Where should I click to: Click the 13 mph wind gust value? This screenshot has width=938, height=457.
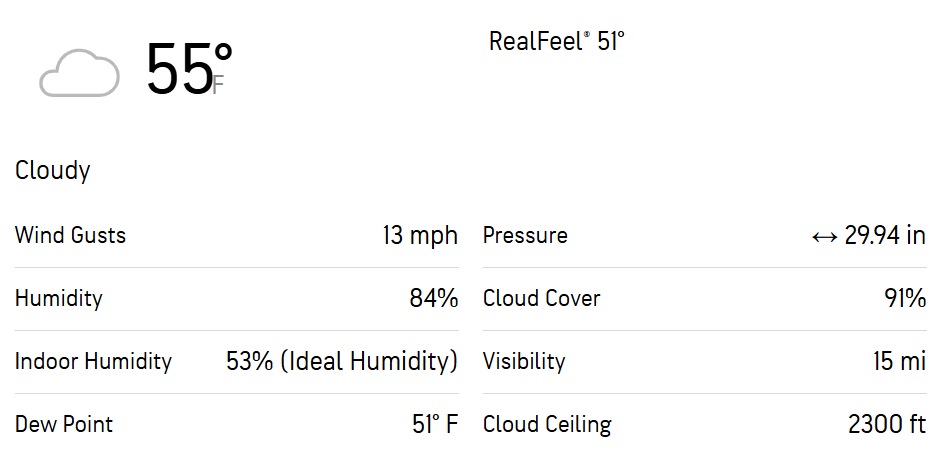point(420,236)
